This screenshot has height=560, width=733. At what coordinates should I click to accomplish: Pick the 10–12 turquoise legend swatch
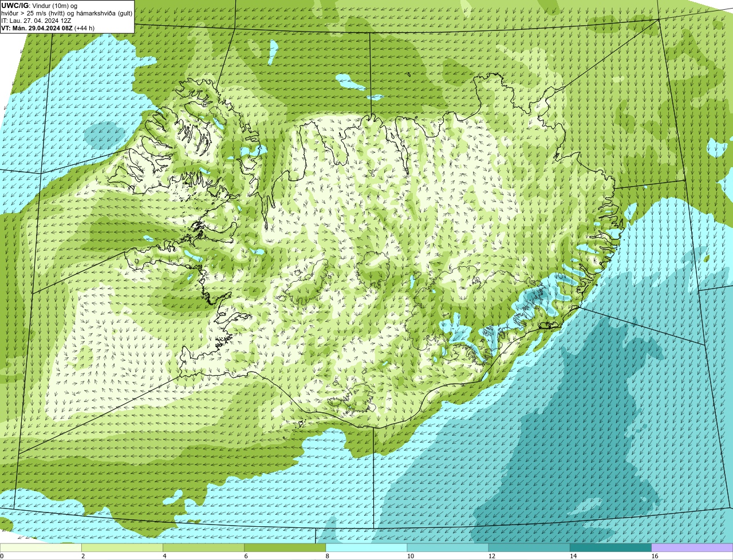coord(448,547)
